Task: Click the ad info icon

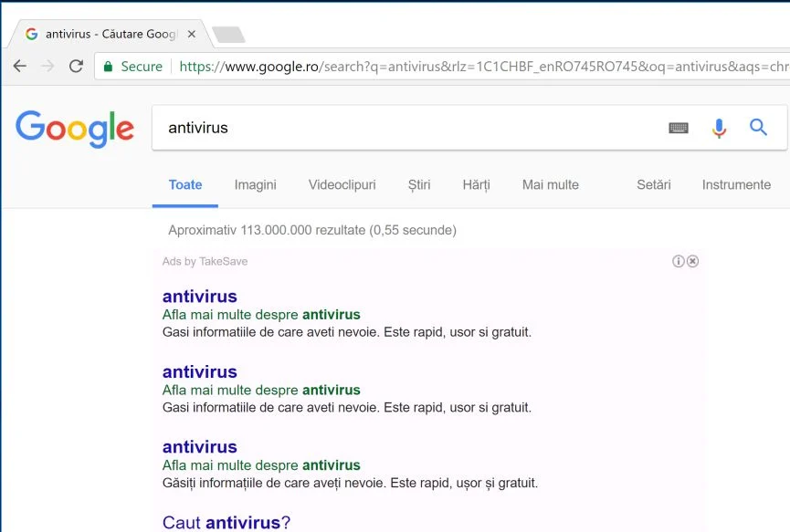Action: pos(679,261)
